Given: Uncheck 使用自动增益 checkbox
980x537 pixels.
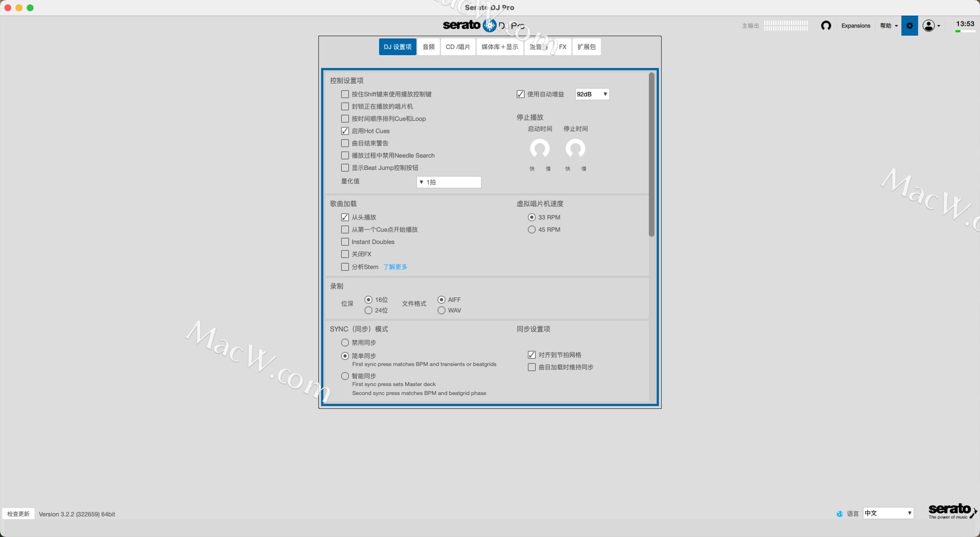Looking at the screenshot, I should tap(521, 94).
